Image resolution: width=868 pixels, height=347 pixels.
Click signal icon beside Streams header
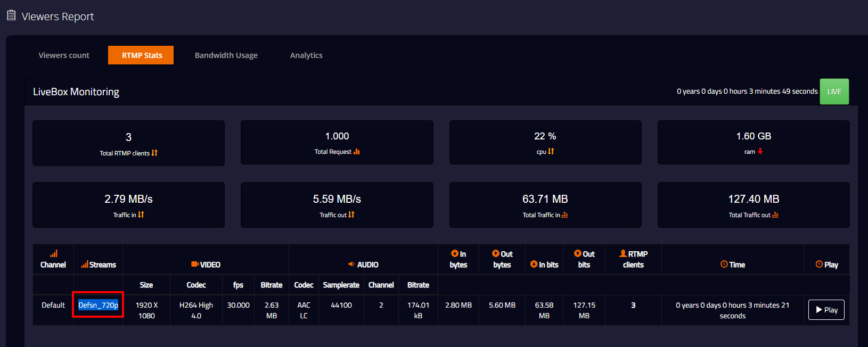pyautogui.click(x=85, y=265)
